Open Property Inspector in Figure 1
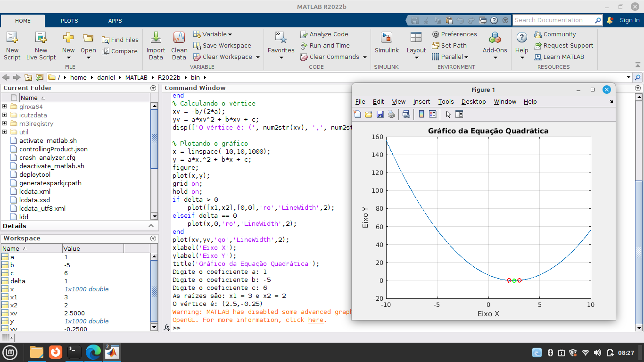This screenshot has height=362, width=644. coord(459,114)
